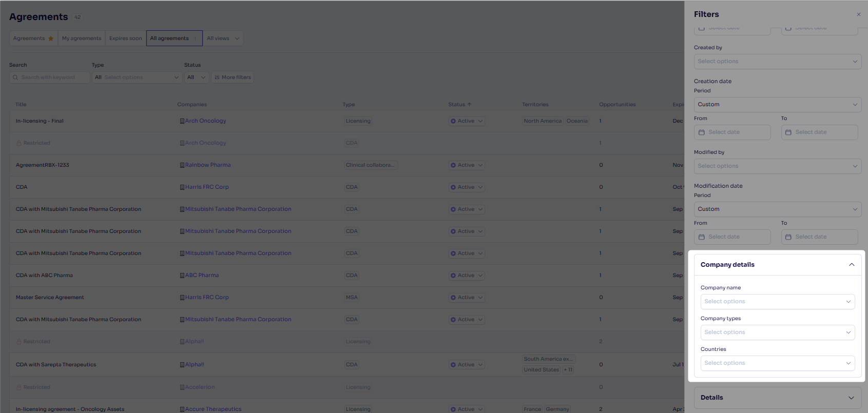Open the Harris FRC Corp link in CDA row

pyautogui.click(x=207, y=187)
